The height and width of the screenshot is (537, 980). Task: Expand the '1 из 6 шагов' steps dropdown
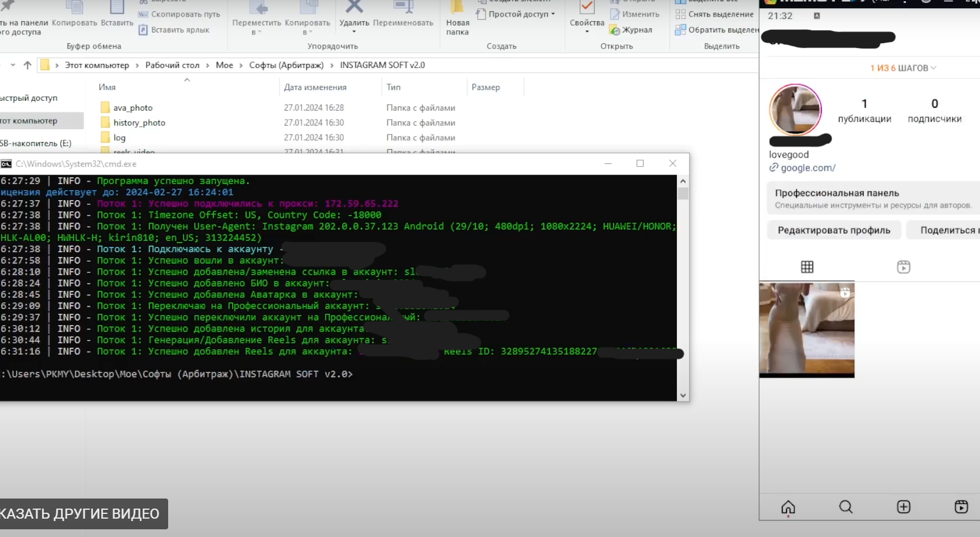click(x=903, y=68)
